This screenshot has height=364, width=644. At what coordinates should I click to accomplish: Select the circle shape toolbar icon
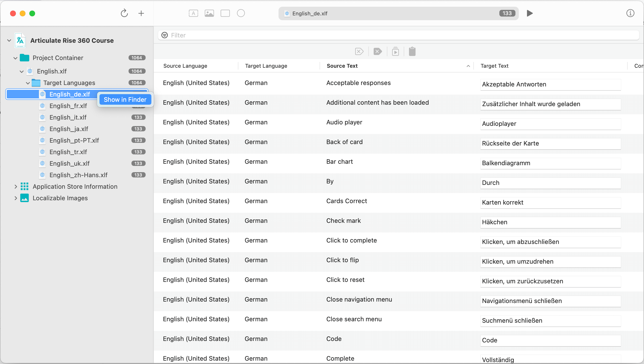tap(241, 13)
